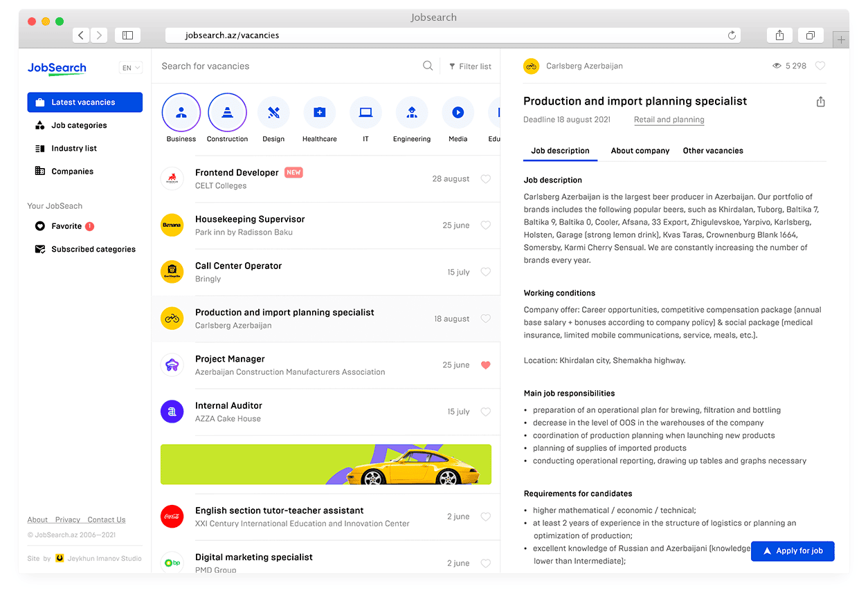Click the browser forward arrow
Screen dimensions: 868x599
[99, 35]
